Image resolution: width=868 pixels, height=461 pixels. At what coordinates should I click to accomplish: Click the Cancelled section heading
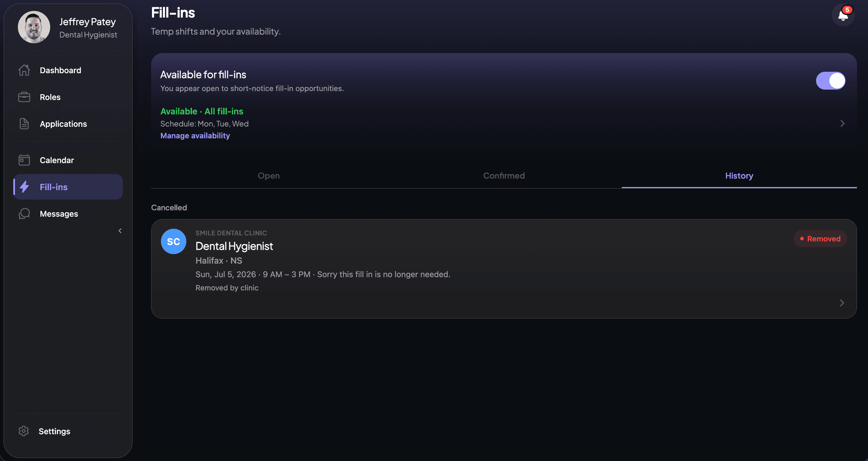point(169,207)
